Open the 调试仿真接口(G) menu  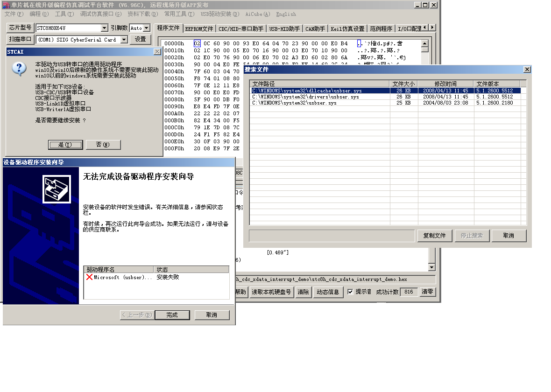(x=100, y=14)
